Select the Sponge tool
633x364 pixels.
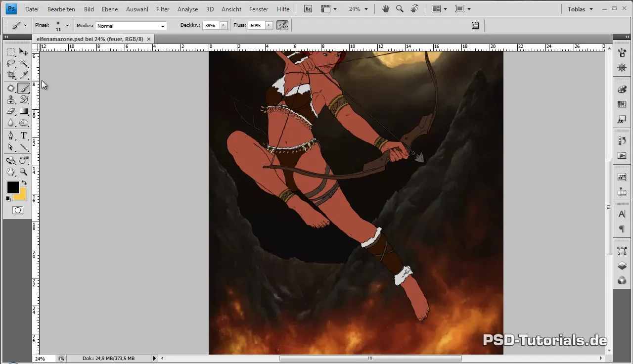pos(23,123)
